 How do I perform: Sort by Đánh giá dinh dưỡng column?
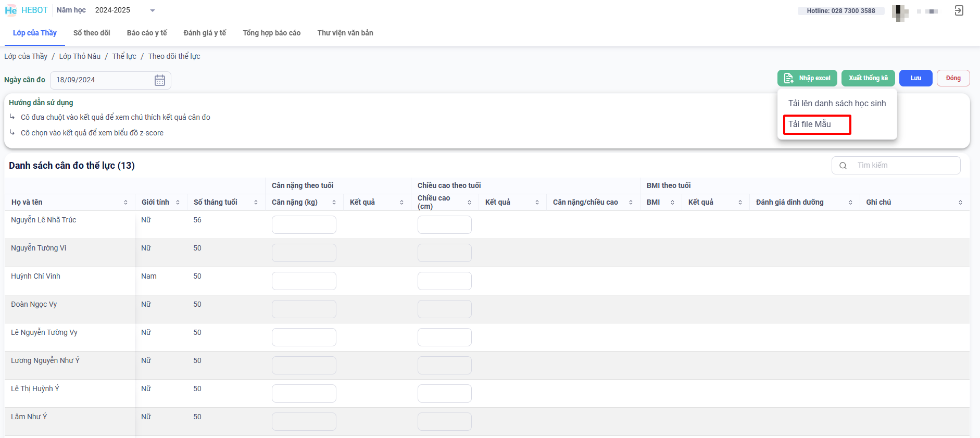click(850, 203)
